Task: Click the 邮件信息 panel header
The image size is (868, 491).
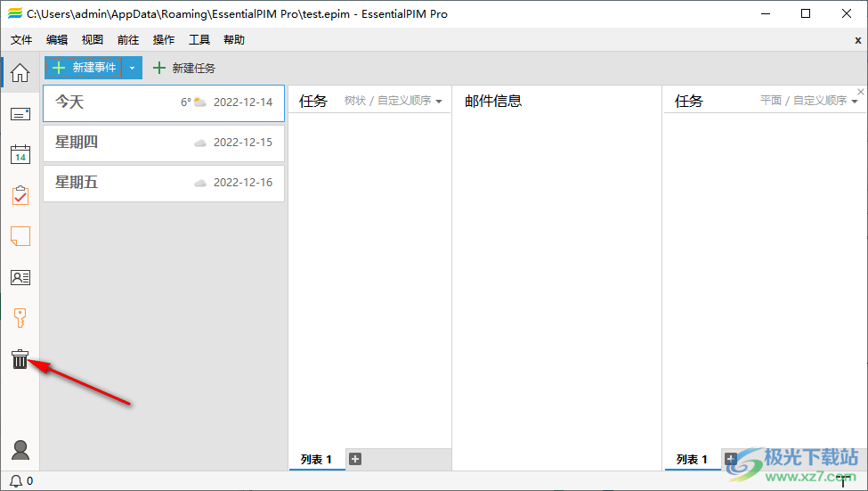Action: tap(493, 101)
